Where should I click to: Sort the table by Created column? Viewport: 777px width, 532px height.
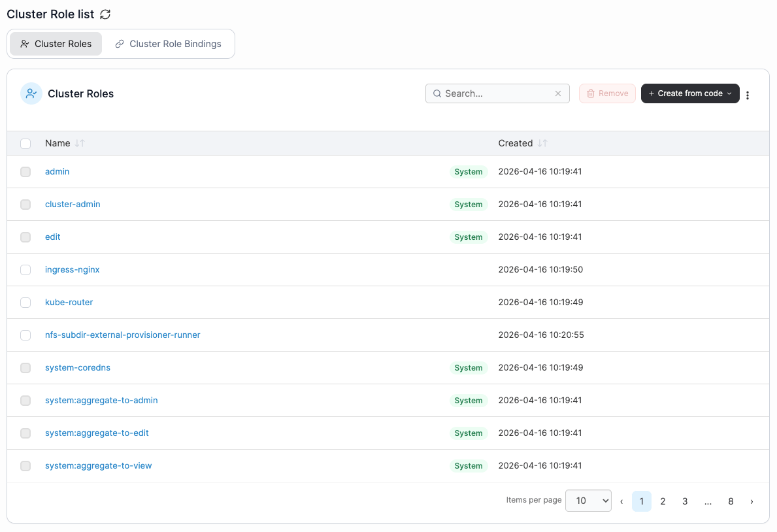(x=542, y=143)
